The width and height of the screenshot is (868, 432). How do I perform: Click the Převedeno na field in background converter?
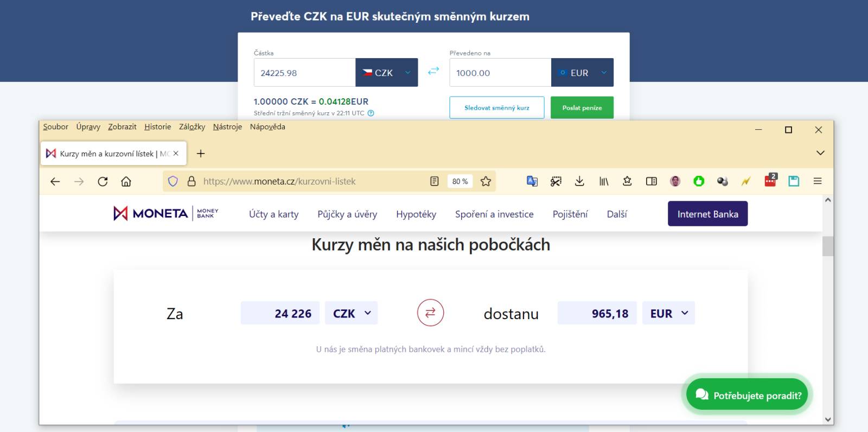[500, 72]
